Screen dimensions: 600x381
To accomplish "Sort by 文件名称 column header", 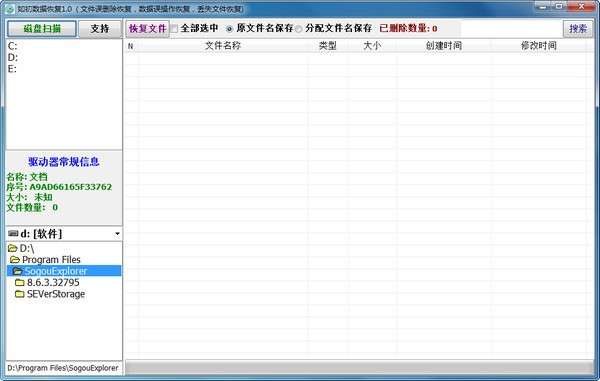I will (223, 46).
